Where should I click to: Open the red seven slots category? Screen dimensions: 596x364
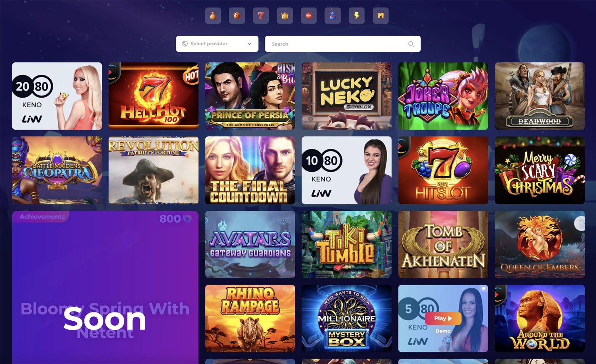point(261,16)
